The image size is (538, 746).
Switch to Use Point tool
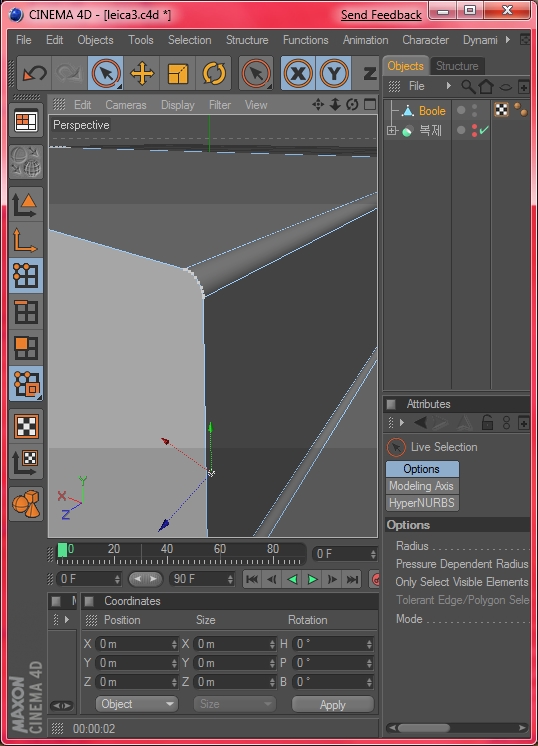pyautogui.click(x=26, y=276)
